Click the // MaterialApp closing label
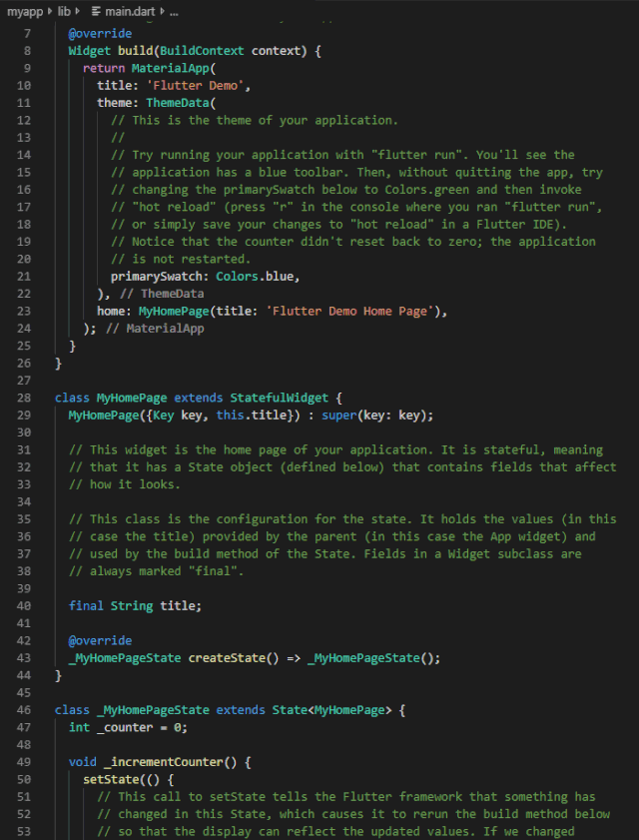 pyautogui.click(x=156, y=329)
